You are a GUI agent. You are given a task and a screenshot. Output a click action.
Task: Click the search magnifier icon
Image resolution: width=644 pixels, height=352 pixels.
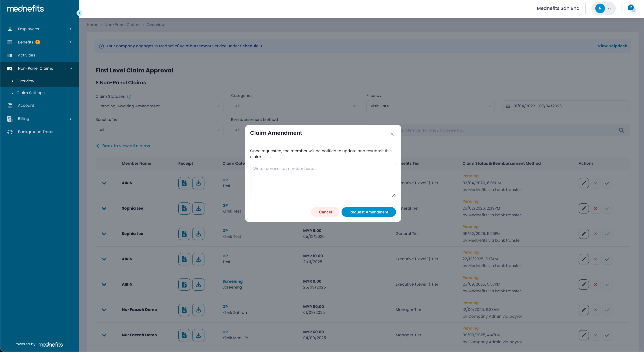tap(621, 130)
